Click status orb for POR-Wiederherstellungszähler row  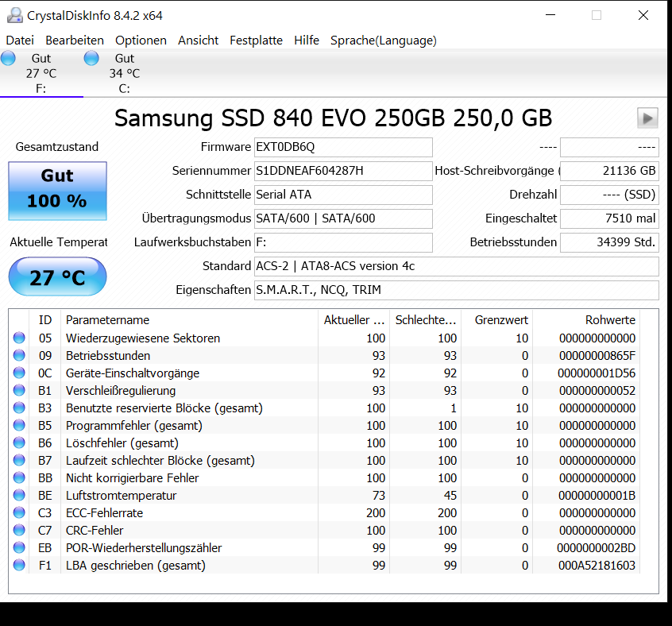[19, 547]
